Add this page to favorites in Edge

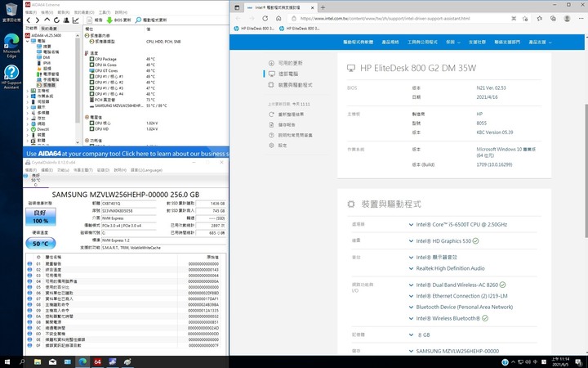[x=525, y=18]
